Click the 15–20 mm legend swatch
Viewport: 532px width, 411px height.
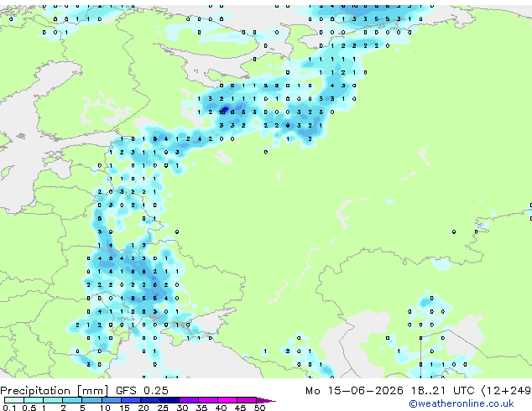point(130,400)
